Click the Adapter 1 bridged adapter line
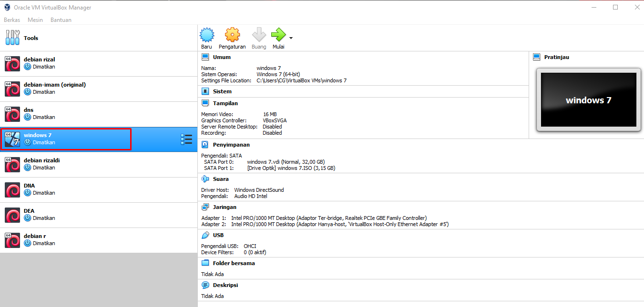Viewport: 644px width, 307px height. (314, 218)
